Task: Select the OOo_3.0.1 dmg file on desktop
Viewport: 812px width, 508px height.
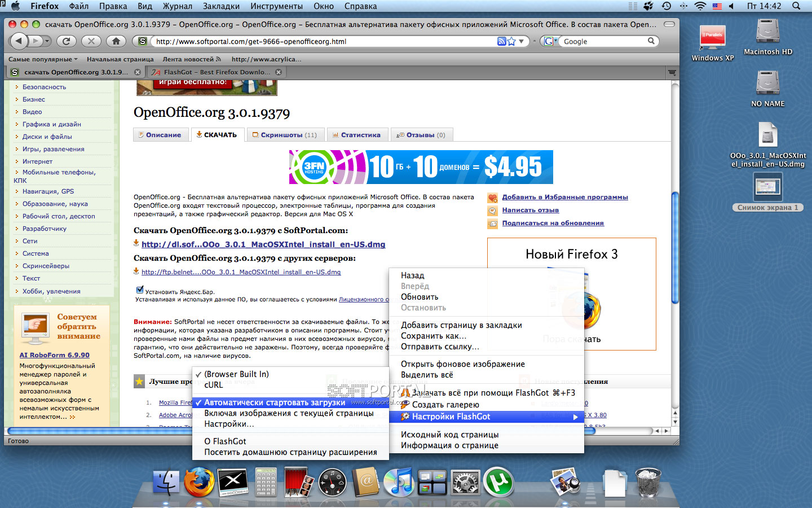Action: click(767, 144)
